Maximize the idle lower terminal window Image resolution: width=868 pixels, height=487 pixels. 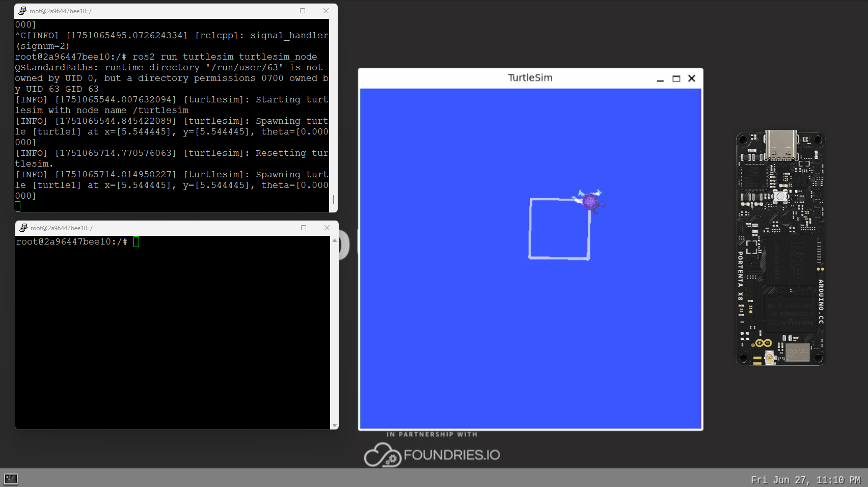(304, 228)
